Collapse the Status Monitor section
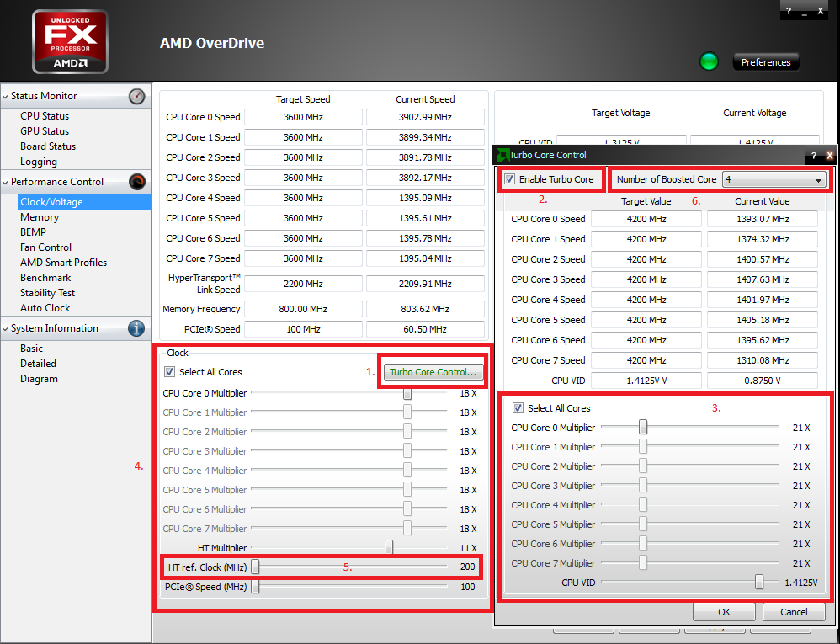This screenshot has width=840, height=644. [5, 97]
